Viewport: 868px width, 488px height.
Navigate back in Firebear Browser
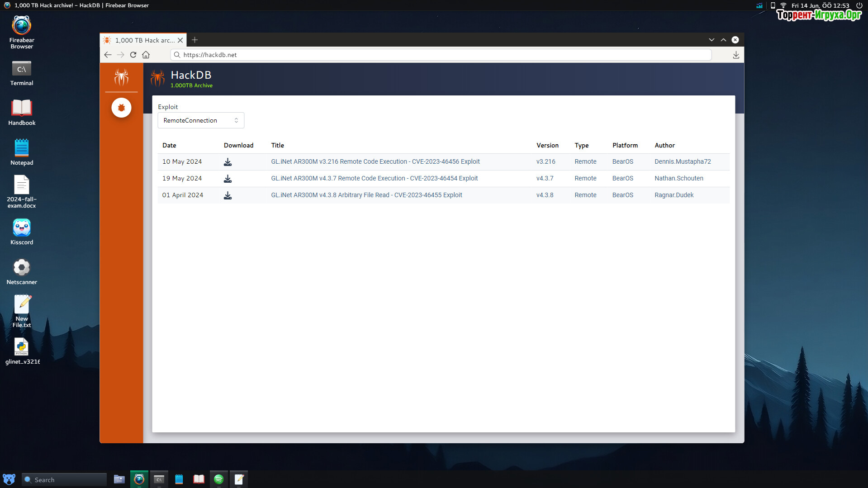[108, 55]
